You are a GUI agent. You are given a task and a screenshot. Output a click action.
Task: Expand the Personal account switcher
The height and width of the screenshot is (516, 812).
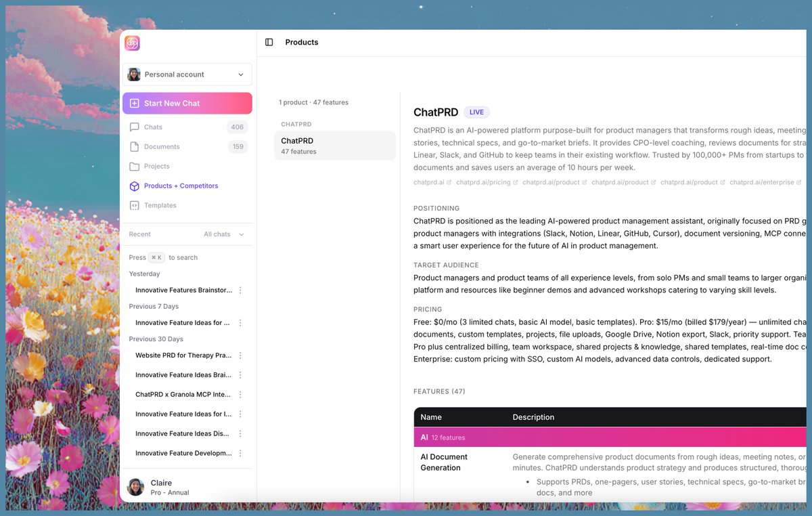click(x=187, y=74)
